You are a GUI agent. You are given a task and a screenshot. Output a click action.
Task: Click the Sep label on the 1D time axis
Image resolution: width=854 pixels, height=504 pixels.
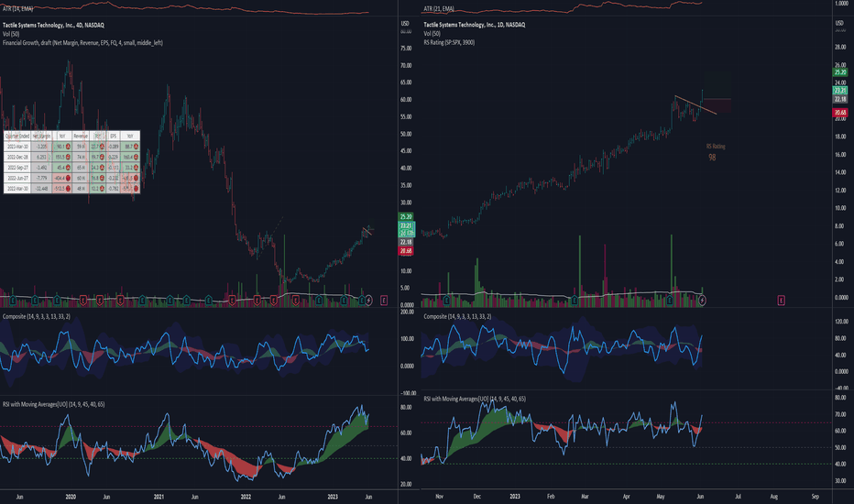click(x=816, y=497)
